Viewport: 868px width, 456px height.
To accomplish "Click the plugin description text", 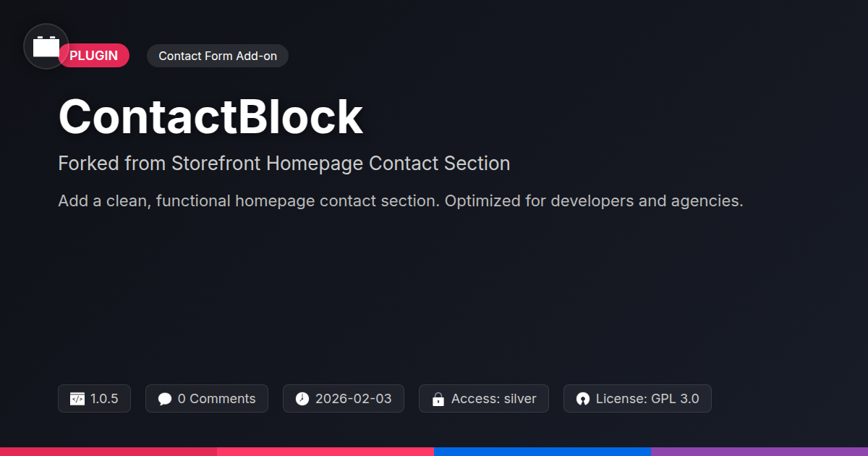I will (x=400, y=200).
